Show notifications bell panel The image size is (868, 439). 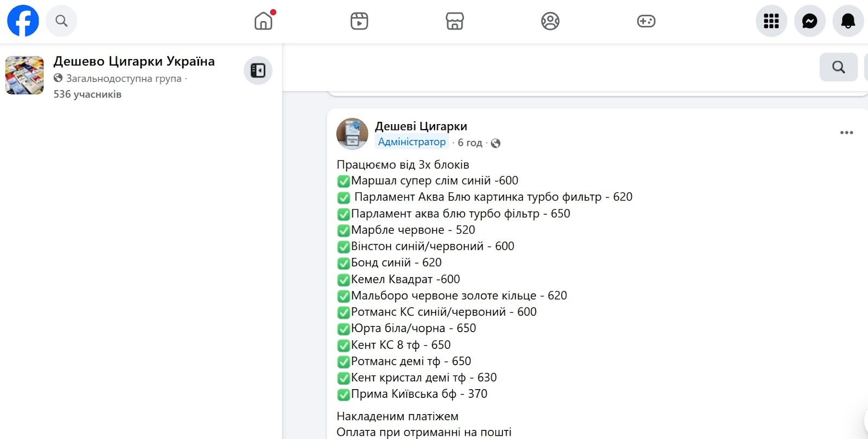pos(848,21)
